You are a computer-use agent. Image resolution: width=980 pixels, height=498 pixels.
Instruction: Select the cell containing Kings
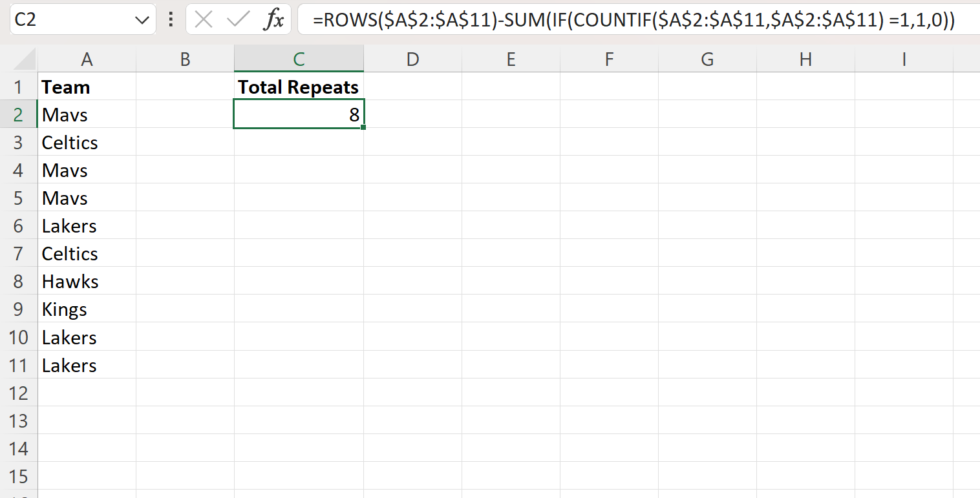(x=87, y=309)
